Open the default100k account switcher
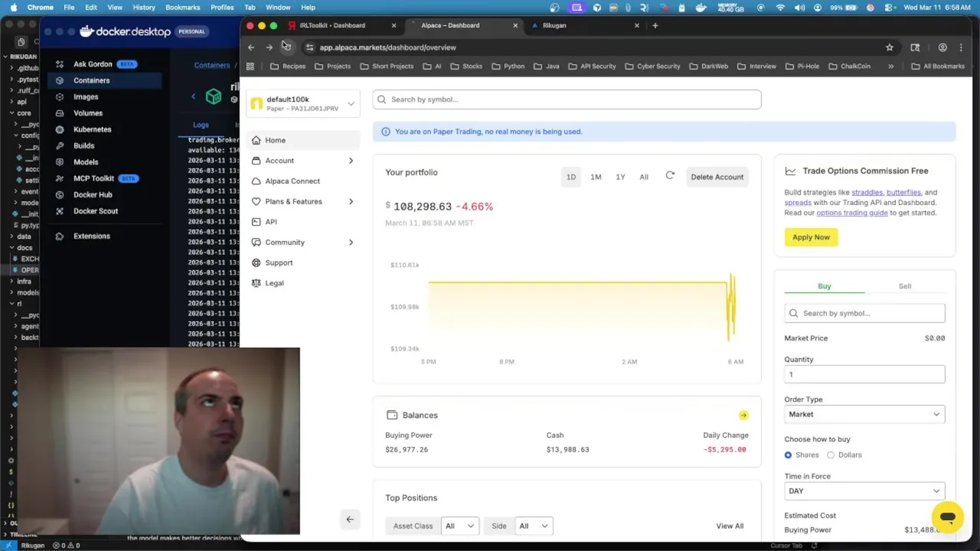Screen dimensions: 980x551 point(303,103)
